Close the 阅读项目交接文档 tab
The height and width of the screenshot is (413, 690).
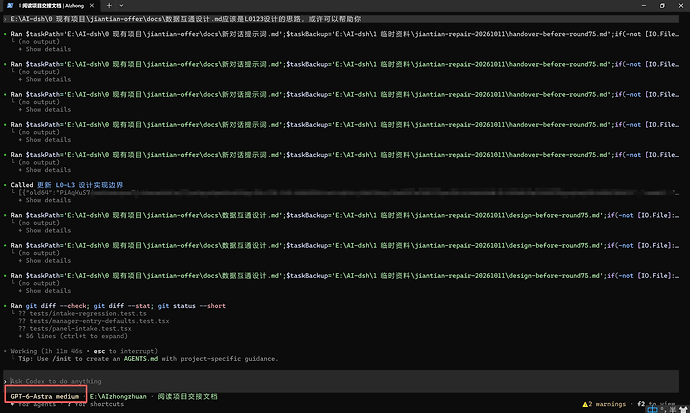click(x=92, y=6)
